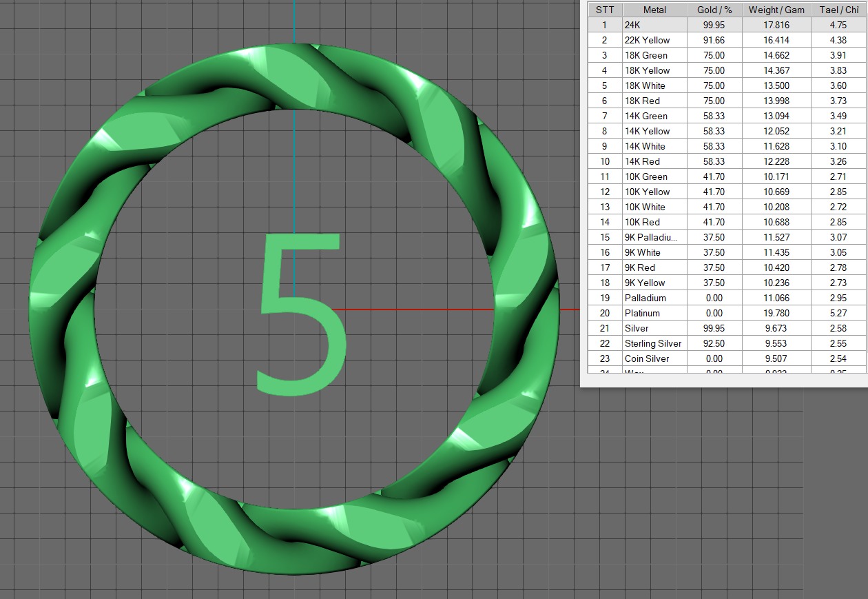This screenshot has height=599, width=868.
Task: Click the Weight / Gam column header
Action: click(776, 10)
